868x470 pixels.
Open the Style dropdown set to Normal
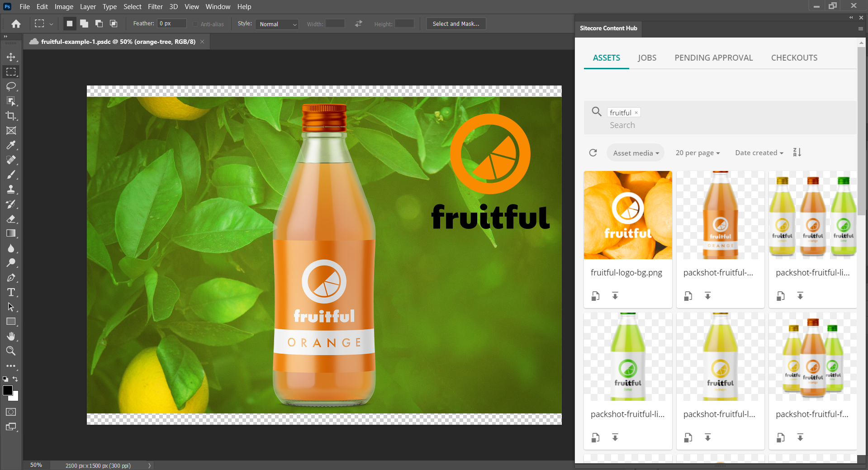click(x=277, y=24)
